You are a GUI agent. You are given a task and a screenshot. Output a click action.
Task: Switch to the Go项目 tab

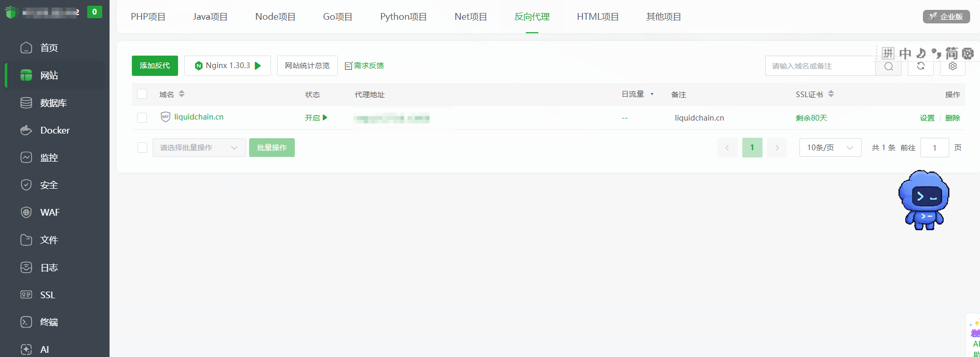pyautogui.click(x=338, y=17)
